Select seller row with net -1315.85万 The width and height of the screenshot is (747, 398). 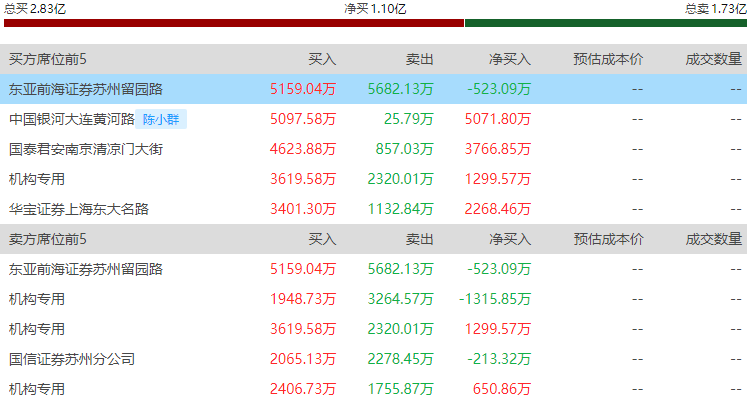pos(374,299)
